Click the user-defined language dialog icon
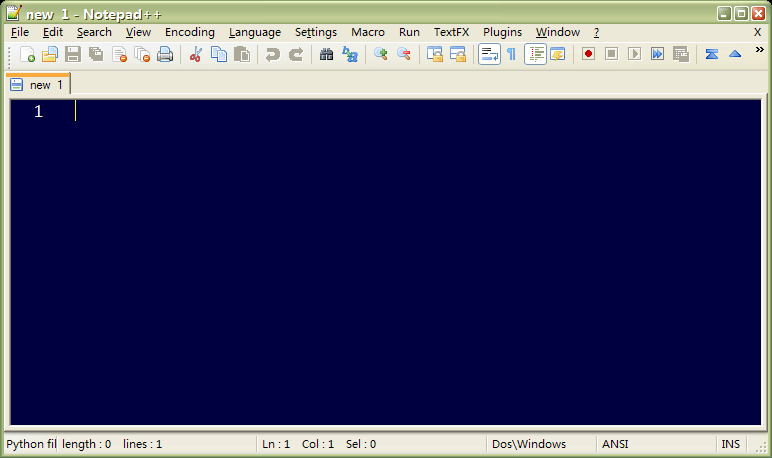Screen dimensions: 772x458 (557, 54)
